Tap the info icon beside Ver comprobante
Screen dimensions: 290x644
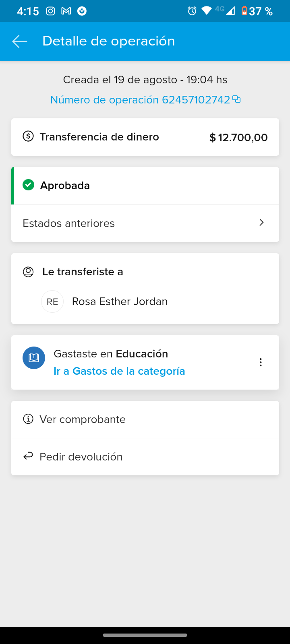pos(28,419)
